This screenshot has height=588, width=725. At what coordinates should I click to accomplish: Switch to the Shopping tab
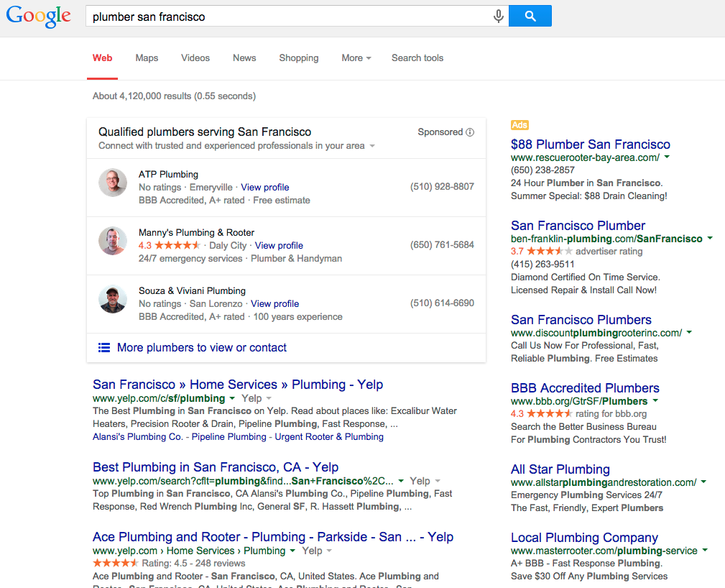click(299, 58)
